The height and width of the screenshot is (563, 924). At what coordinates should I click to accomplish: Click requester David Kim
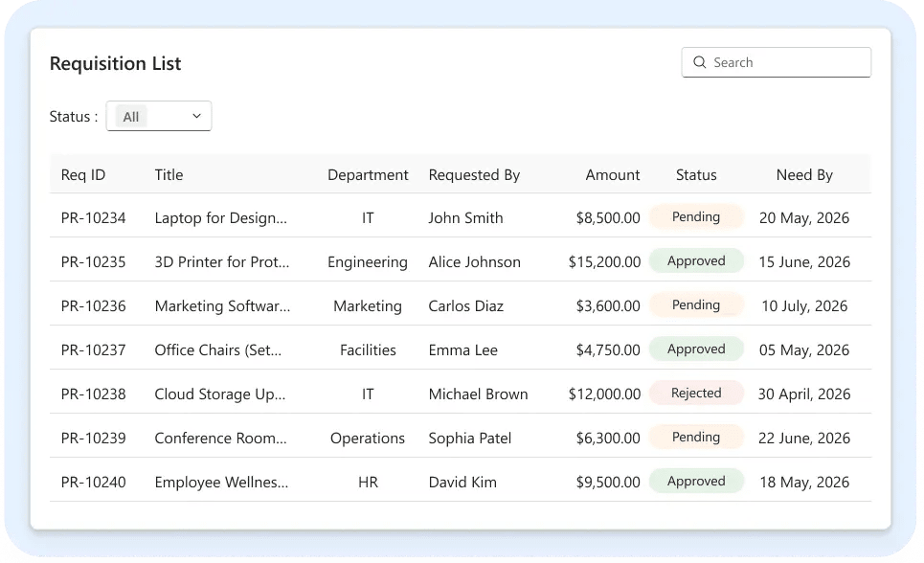pos(462,483)
